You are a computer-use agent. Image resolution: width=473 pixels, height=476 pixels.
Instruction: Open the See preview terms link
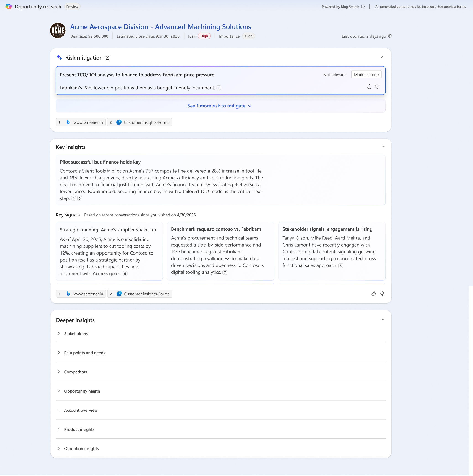coord(451,7)
